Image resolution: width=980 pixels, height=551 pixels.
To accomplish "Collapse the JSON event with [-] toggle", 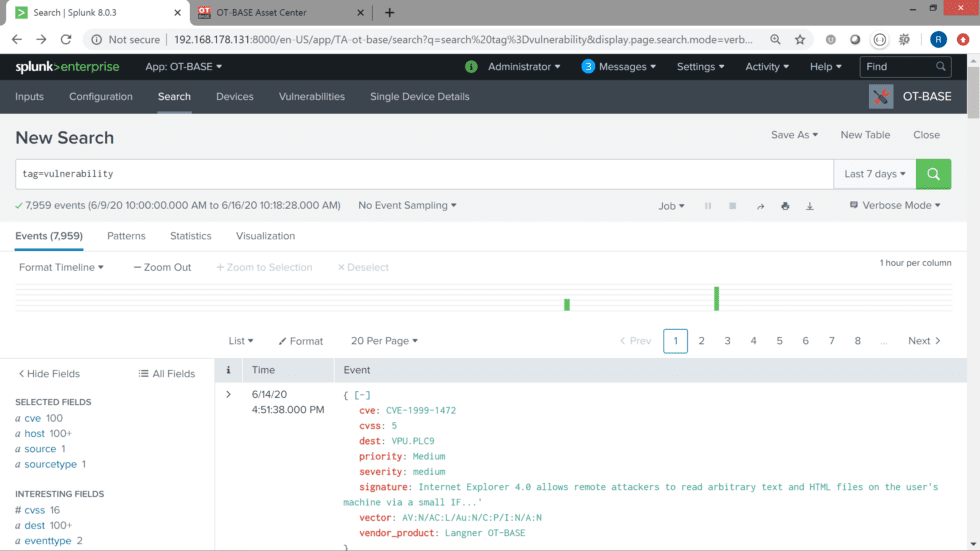I will coord(363,395).
